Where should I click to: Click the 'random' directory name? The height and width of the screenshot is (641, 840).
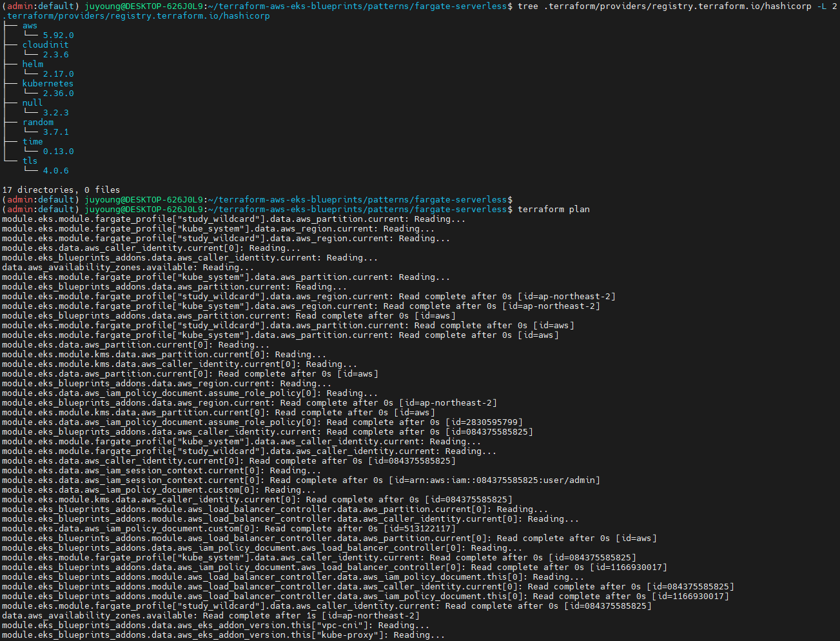[38, 123]
